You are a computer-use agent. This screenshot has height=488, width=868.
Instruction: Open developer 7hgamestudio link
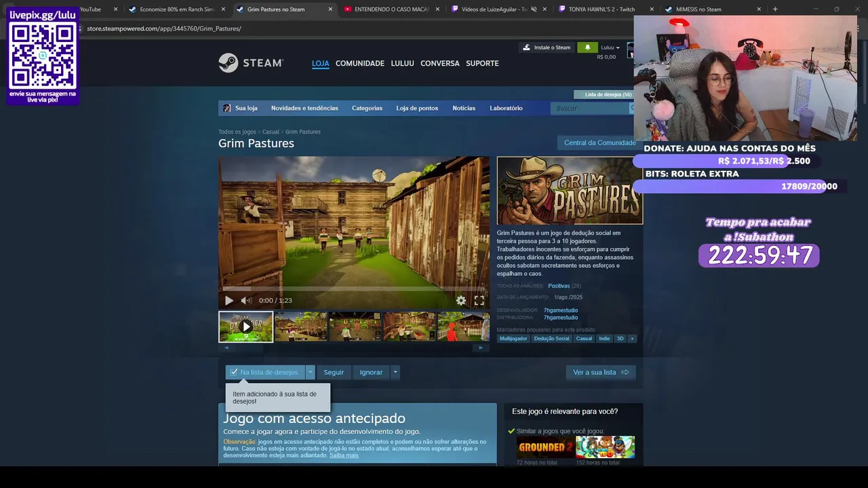coord(561,310)
